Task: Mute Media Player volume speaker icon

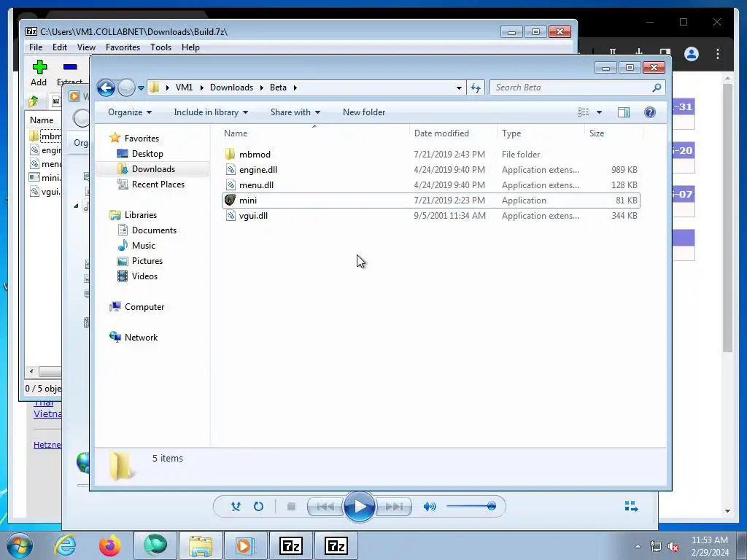Action: [429, 507]
